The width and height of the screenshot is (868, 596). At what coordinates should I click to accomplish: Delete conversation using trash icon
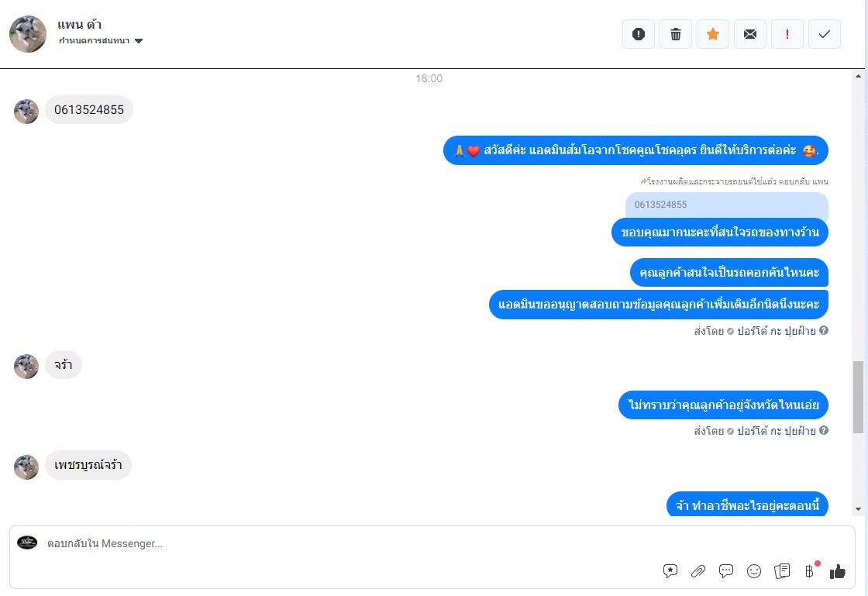point(675,34)
